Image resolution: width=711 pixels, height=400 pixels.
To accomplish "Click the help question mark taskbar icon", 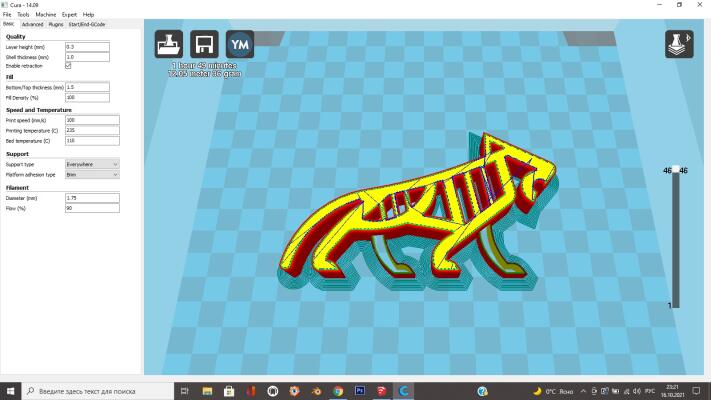I will (482, 391).
